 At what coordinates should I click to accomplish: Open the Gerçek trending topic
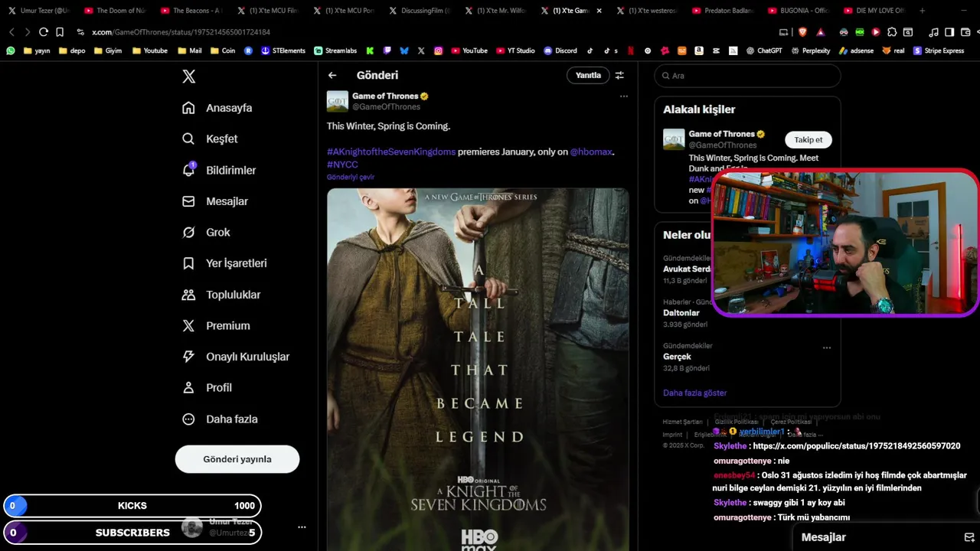[677, 357]
